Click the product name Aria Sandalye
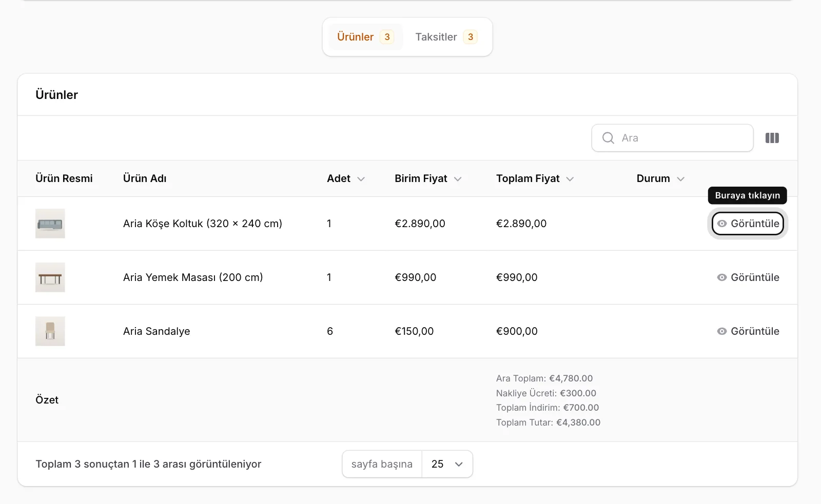This screenshot has width=821, height=504. [x=157, y=331]
